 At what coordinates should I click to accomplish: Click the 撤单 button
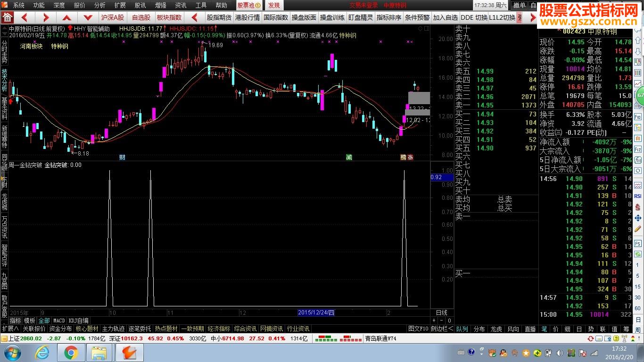pos(519,5)
